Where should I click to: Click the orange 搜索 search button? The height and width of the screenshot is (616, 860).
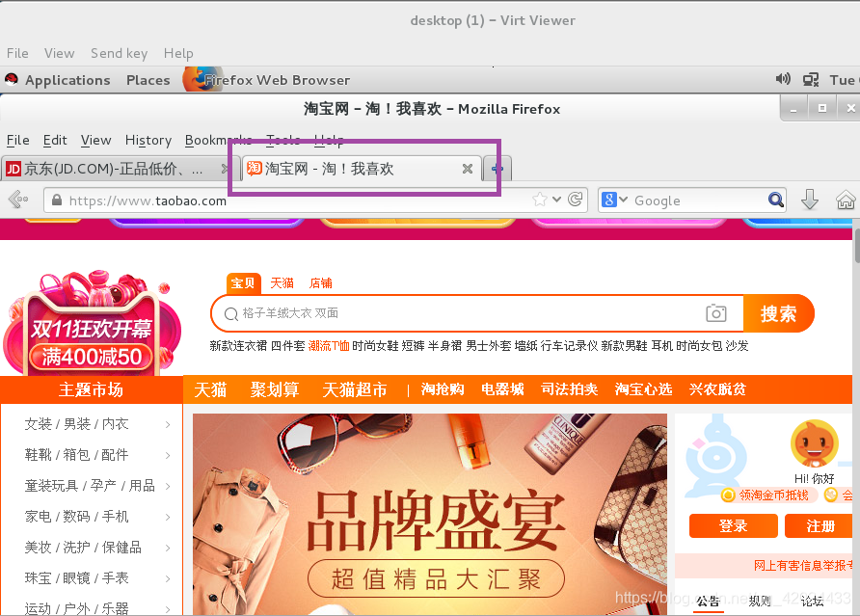[778, 313]
